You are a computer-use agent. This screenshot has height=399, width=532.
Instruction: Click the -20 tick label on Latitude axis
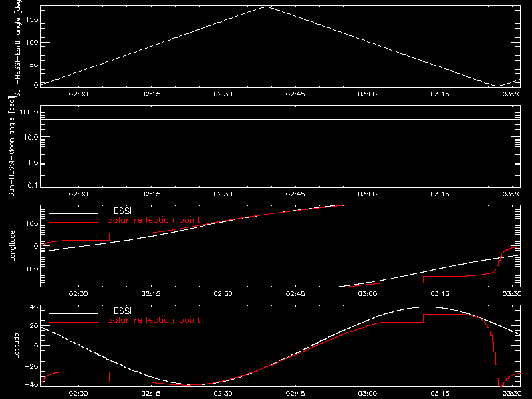point(31,366)
